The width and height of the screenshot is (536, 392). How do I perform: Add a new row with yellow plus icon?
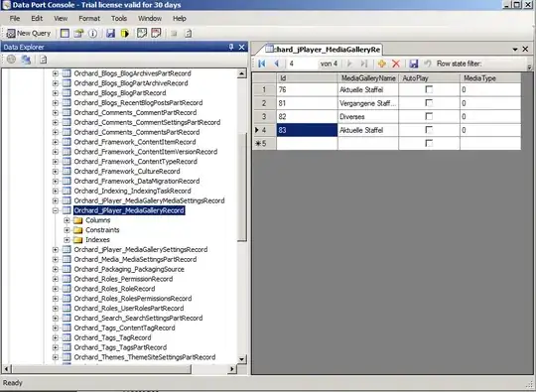(382, 64)
